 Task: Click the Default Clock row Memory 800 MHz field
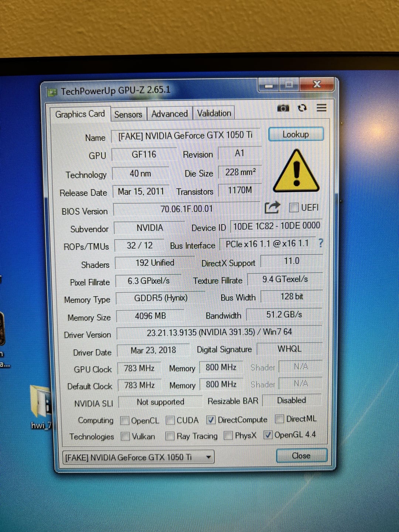[x=221, y=385]
